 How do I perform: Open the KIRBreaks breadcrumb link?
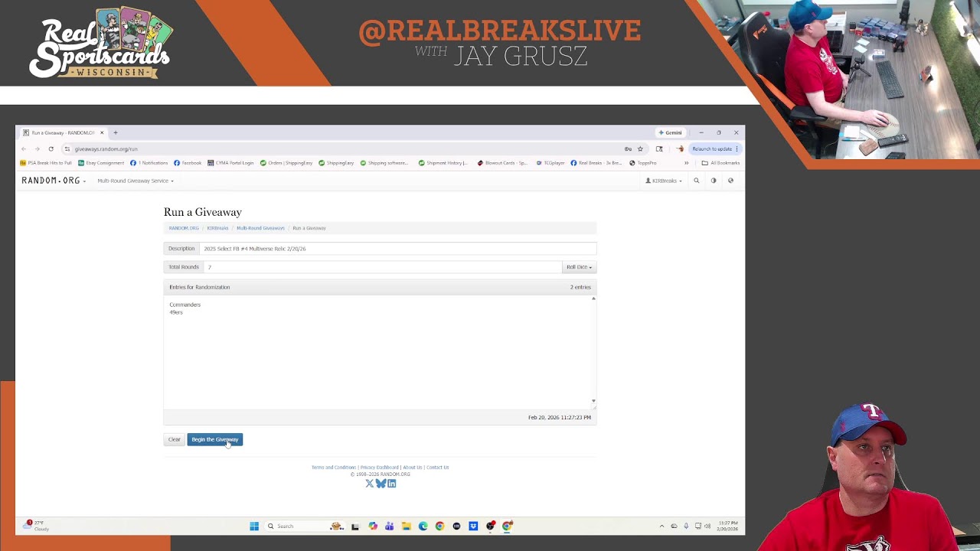[217, 228]
